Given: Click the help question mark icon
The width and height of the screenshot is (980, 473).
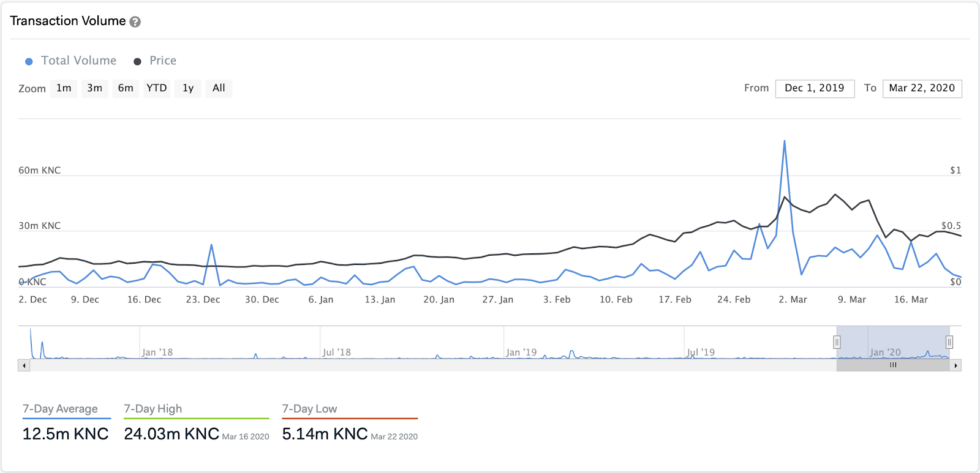Looking at the screenshot, I should coord(135,22).
